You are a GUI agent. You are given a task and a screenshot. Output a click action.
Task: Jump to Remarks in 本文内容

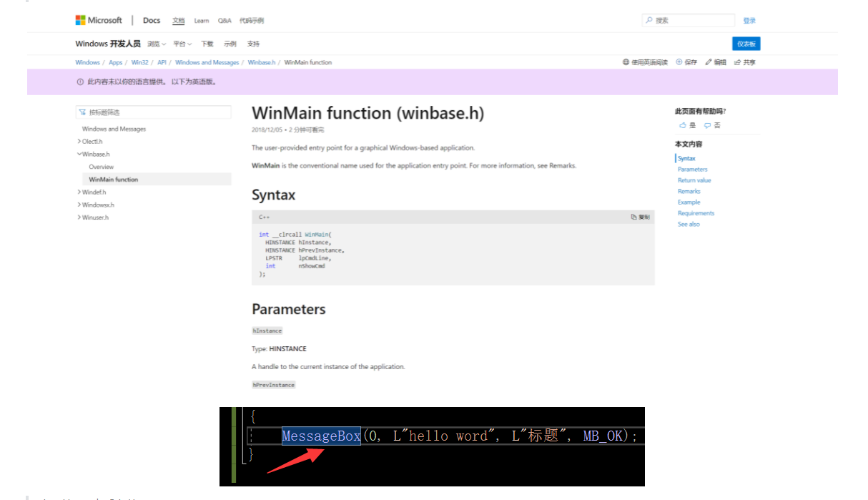click(x=689, y=191)
